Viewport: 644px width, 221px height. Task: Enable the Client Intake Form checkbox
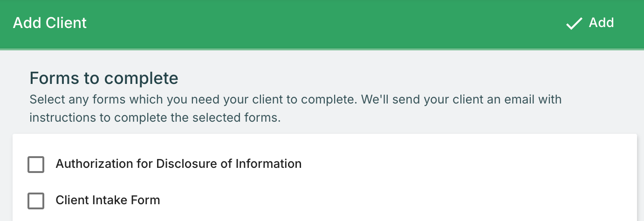pyautogui.click(x=36, y=200)
